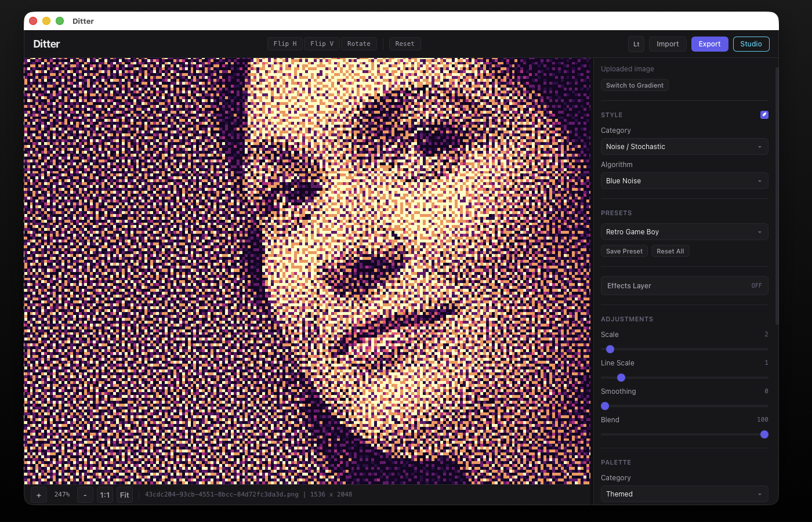Click the blue edit icon beside STYLE

click(x=764, y=115)
